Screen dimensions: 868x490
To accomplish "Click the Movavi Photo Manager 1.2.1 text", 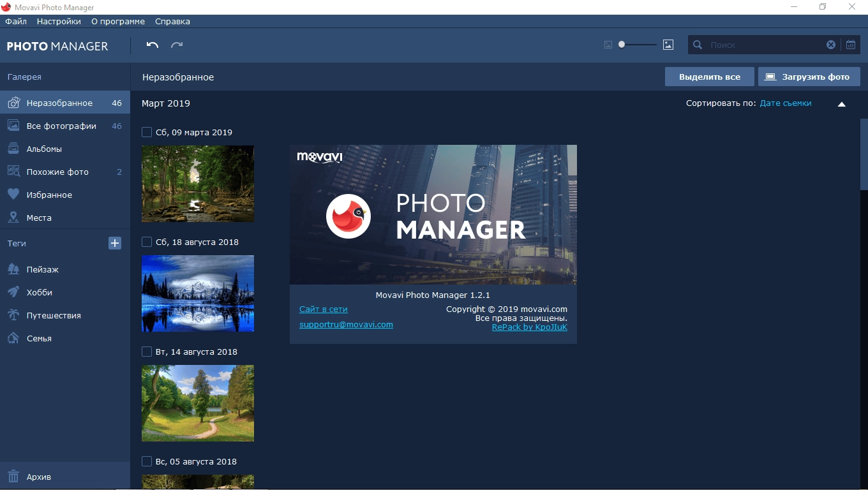I will click(433, 295).
